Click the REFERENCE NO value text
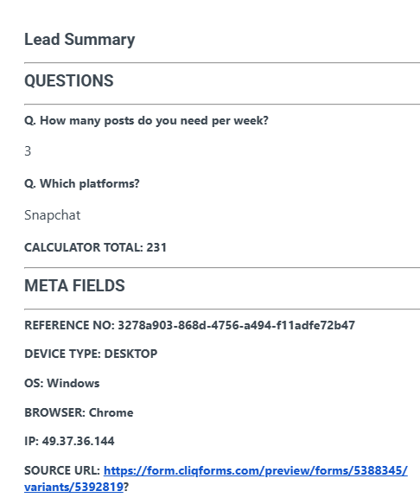 point(237,325)
